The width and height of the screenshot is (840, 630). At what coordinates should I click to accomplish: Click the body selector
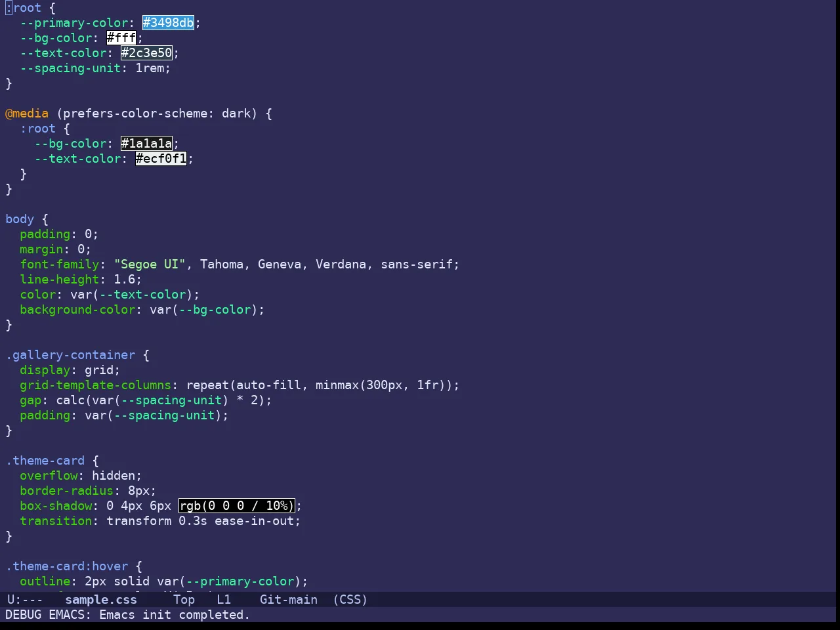click(x=20, y=219)
